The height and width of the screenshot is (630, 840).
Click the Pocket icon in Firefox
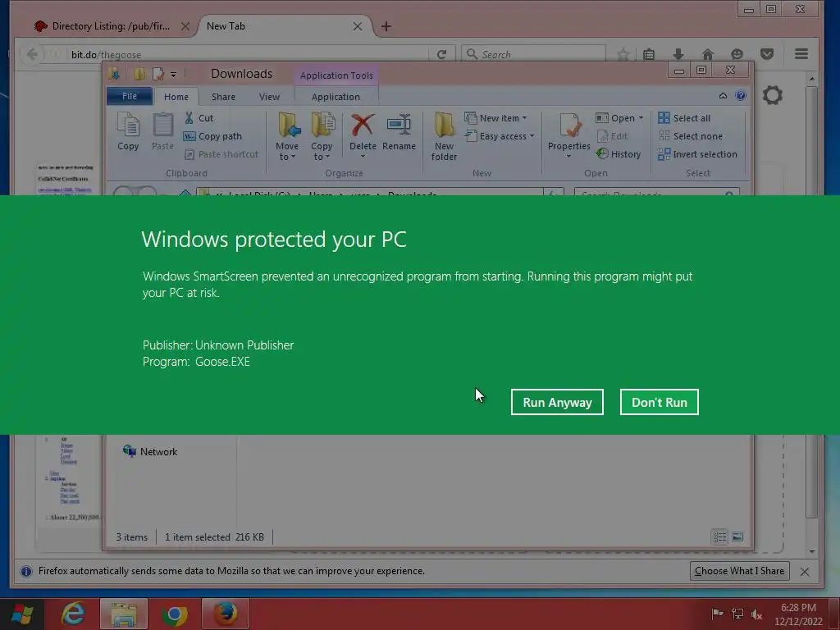coord(767,54)
